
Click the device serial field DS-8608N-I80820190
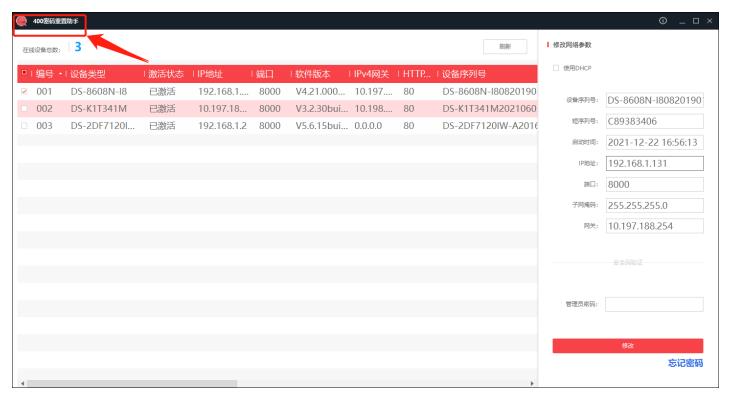click(x=654, y=100)
